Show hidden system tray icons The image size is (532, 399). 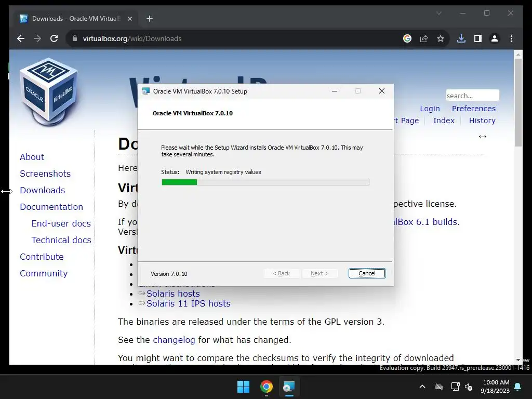point(422,387)
